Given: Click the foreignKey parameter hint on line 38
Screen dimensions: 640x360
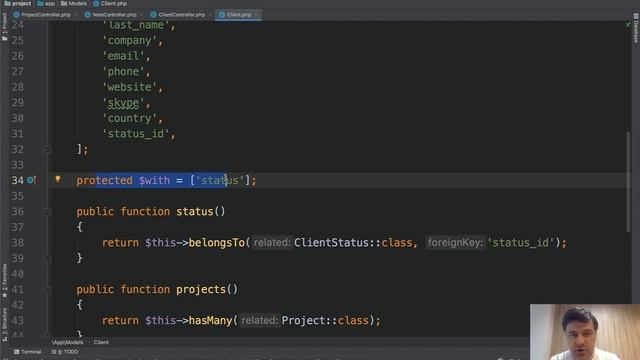Looking at the screenshot, I should [x=455, y=243].
